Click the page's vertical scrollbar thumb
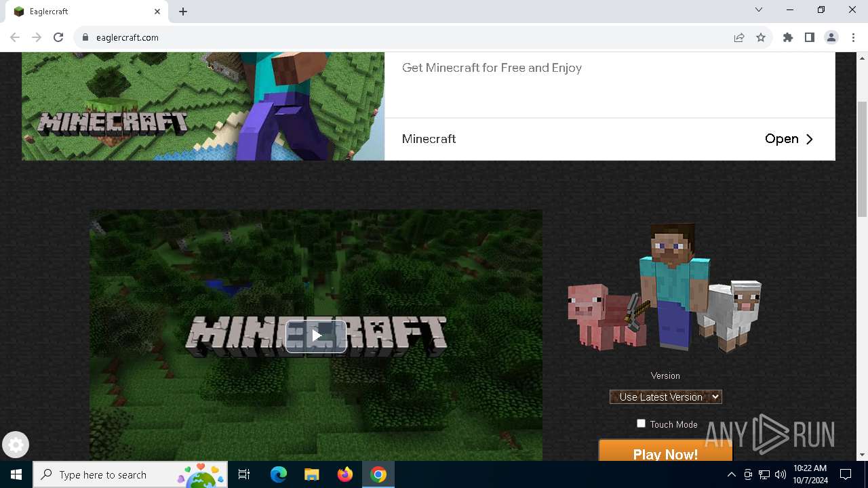The image size is (868, 488). [x=862, y=159]
